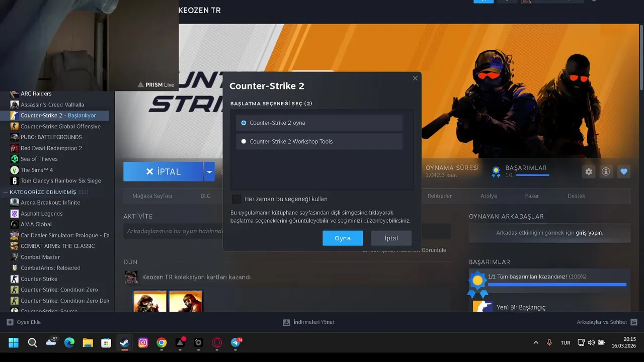Click the Steam taskbar icon

(x=124, y=343)
